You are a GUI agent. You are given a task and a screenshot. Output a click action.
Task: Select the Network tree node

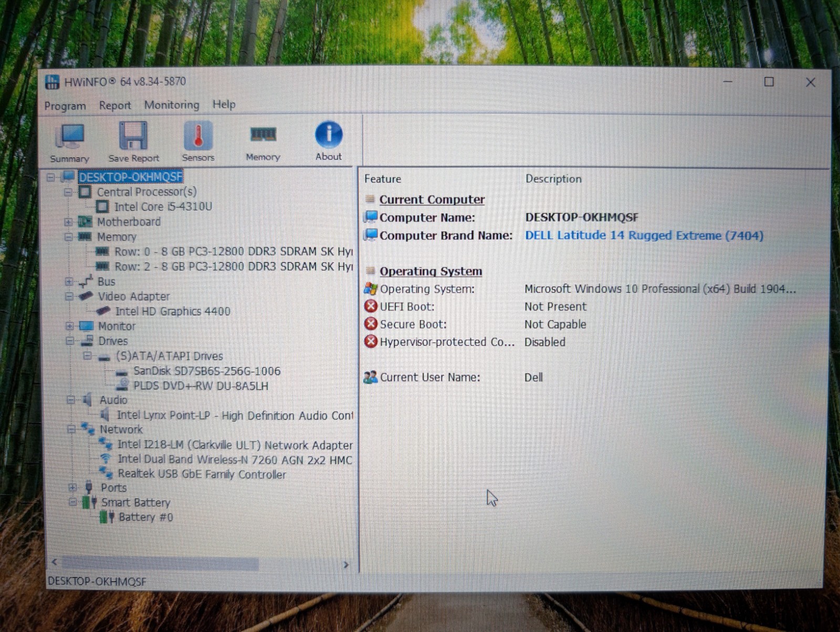pyautogui.click(x=121, y=429)
